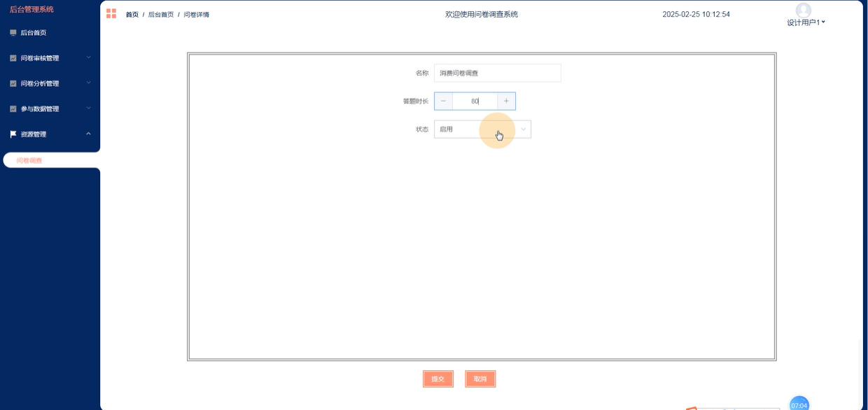The width and height of the screenshot is (868, 410).
Task: Expand the 参与数据管理 chevron
Action: [88, 108]
